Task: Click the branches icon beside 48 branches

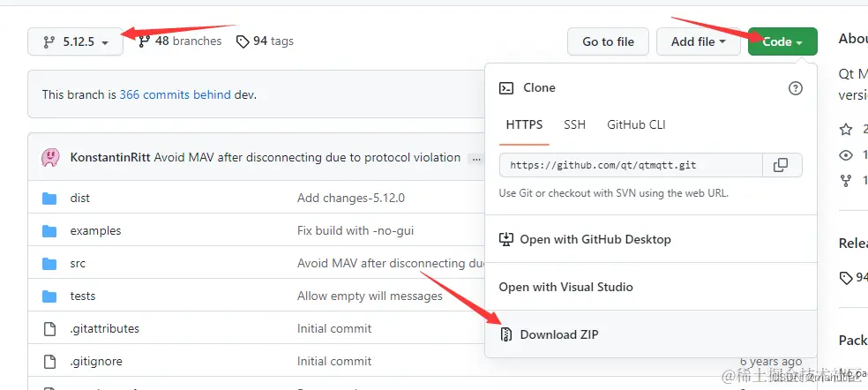Action: point(145,41)
